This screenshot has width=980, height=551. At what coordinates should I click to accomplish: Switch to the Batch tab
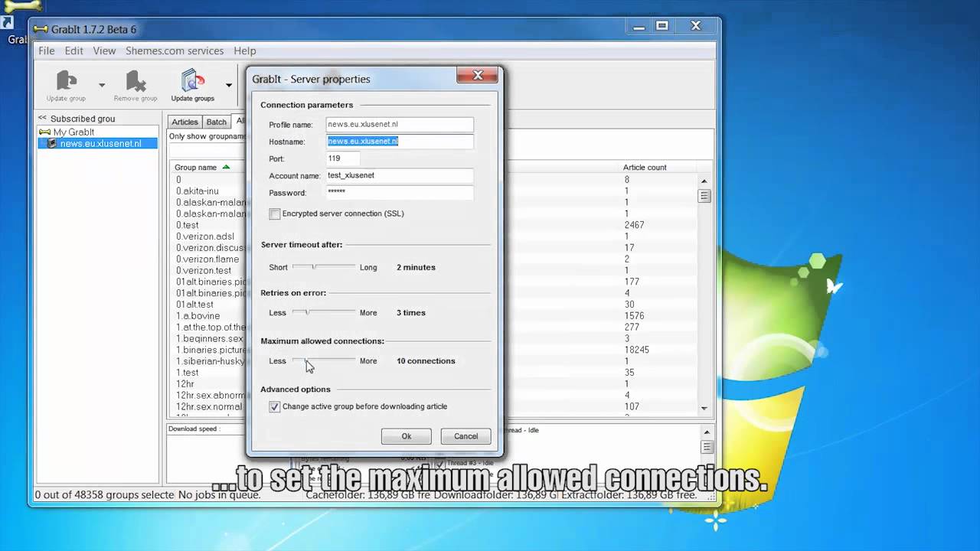click(x=217, y=122)
